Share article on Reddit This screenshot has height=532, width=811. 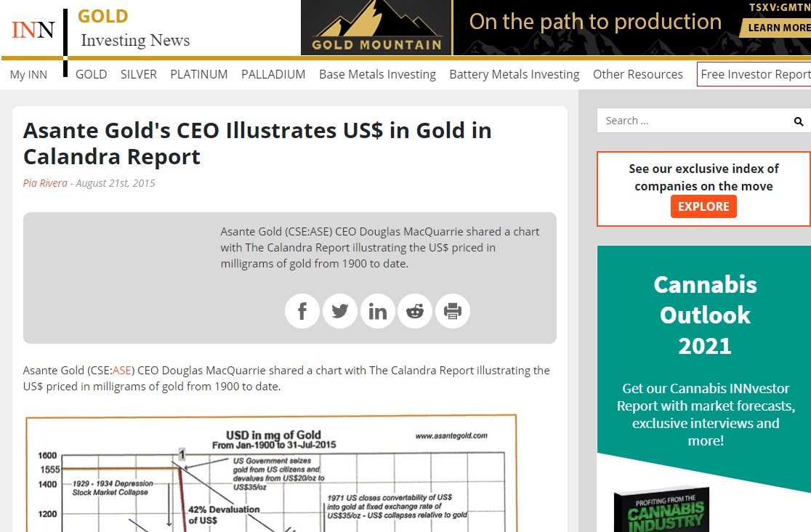pyautogui.click(x=415, y=311)
